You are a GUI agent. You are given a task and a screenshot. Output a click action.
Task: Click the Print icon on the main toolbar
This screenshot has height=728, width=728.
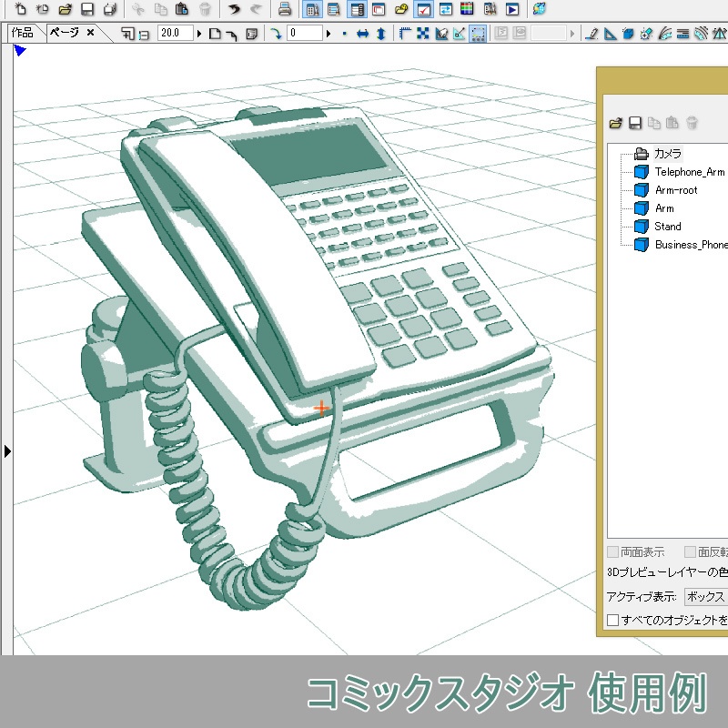coord(284,10)
